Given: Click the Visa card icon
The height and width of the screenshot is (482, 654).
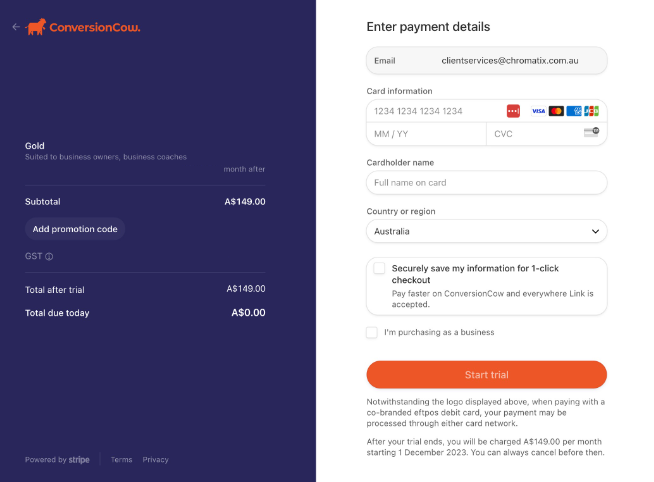Looking at the screenshot, I should pos(538,111).
